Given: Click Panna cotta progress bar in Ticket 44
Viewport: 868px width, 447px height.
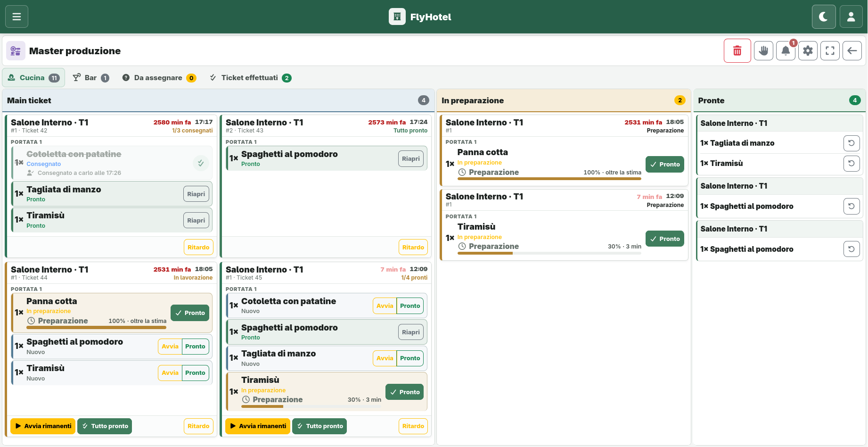Looking at the screenshot, I should click(x=97, y=327).
